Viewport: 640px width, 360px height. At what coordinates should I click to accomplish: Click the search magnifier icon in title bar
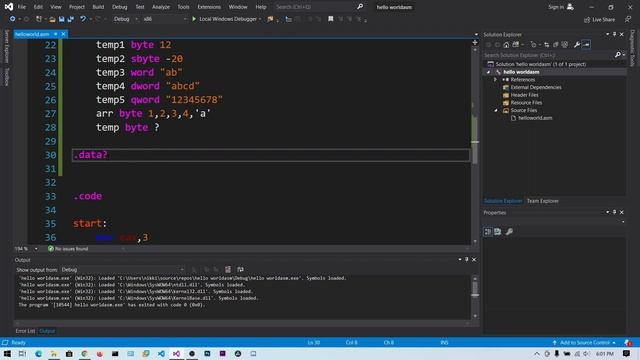(x=360, y=7)
